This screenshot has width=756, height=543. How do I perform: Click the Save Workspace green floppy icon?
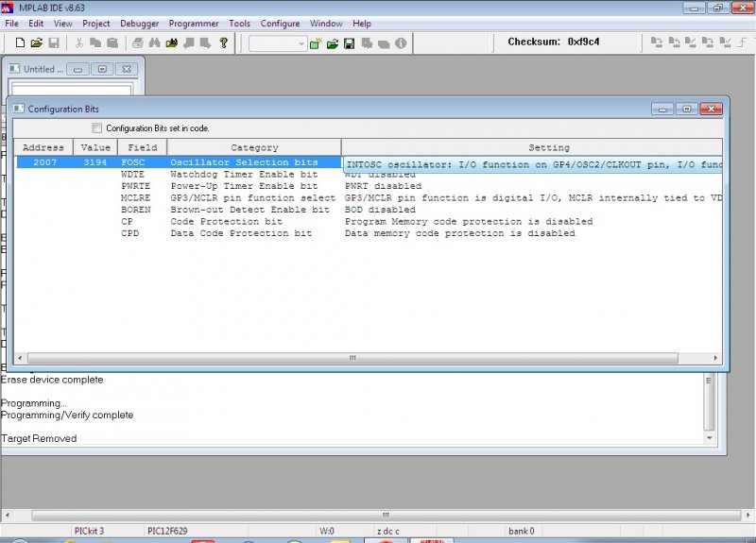point(349,43)
